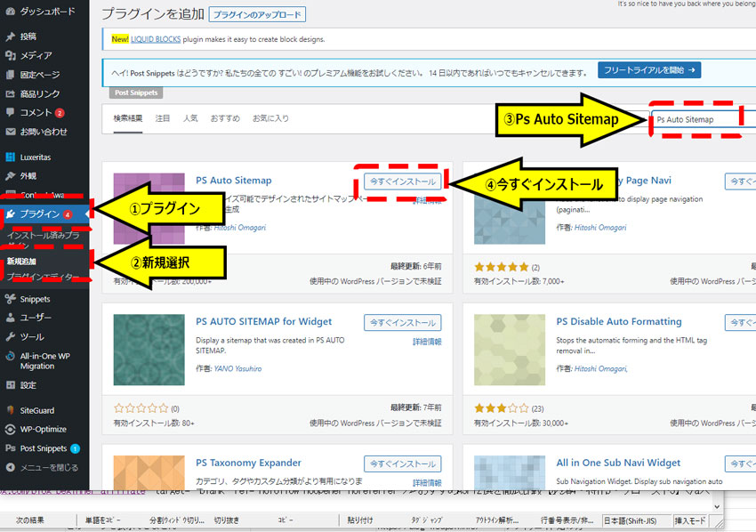756x532 pixels.
Task: Open PS Auto Sitemap title link
Action: click(x=233, y=180)
